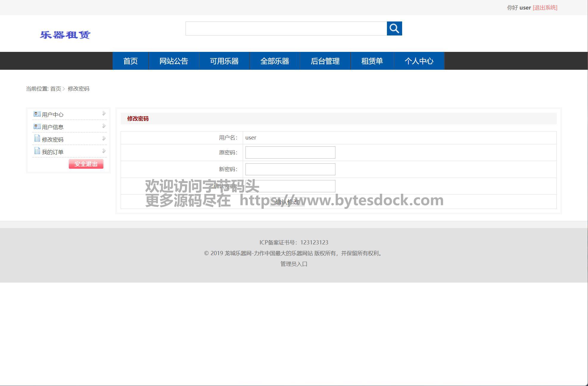Go to 可用乐器 in navigation bar
This screenshot has height=386, width=588.
click(224, 61)
